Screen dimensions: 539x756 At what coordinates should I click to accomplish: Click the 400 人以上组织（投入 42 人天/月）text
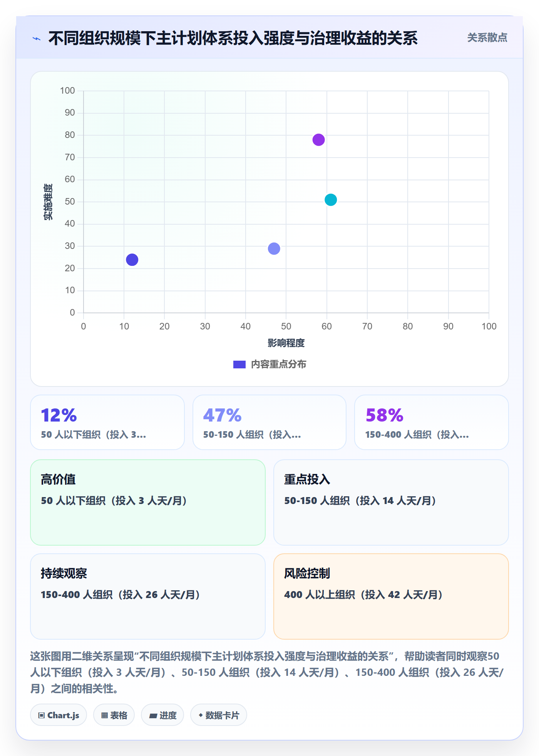click(x=363, y=595)
